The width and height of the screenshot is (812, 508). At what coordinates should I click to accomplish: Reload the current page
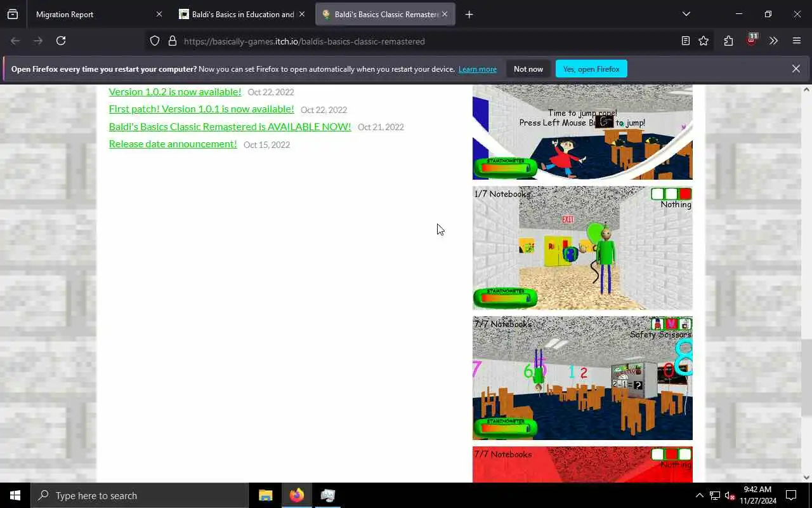coord(61,41)
